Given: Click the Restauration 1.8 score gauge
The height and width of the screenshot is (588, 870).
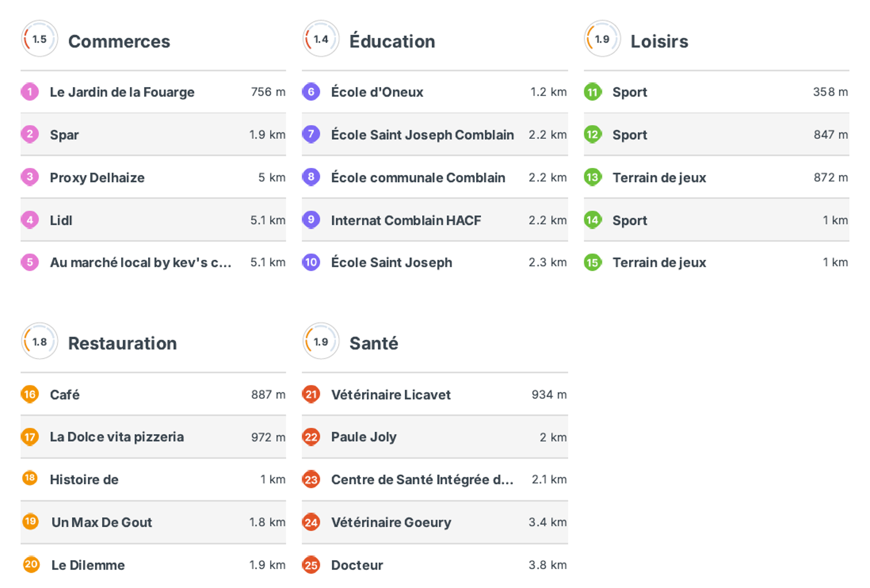Looking at the screenshot, I should coord(39,341).
